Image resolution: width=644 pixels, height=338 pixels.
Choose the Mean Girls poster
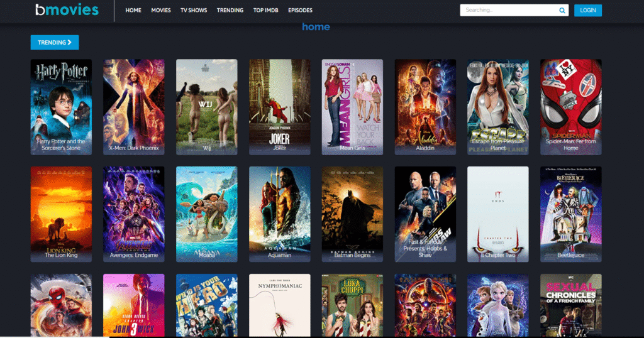pos(352,107)
